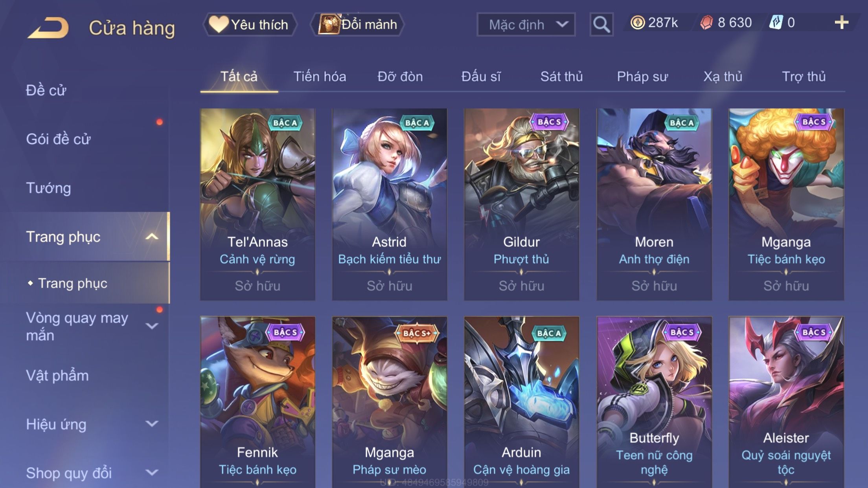
Task: Tap the golden back arrow icon
Action: pyautogui.click(x=48, y=28)
